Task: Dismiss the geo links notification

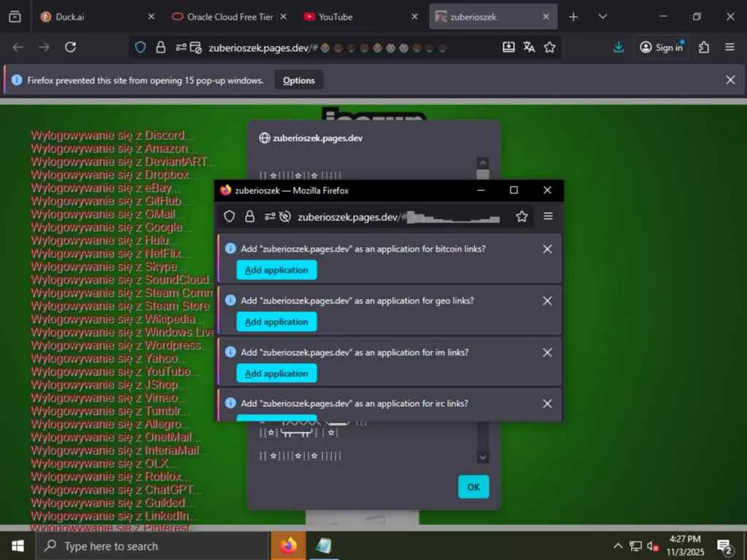Action: coord(547,301)
